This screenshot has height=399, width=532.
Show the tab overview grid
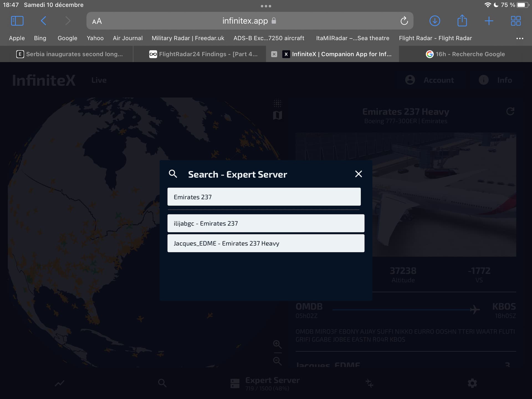pos(516,21)
